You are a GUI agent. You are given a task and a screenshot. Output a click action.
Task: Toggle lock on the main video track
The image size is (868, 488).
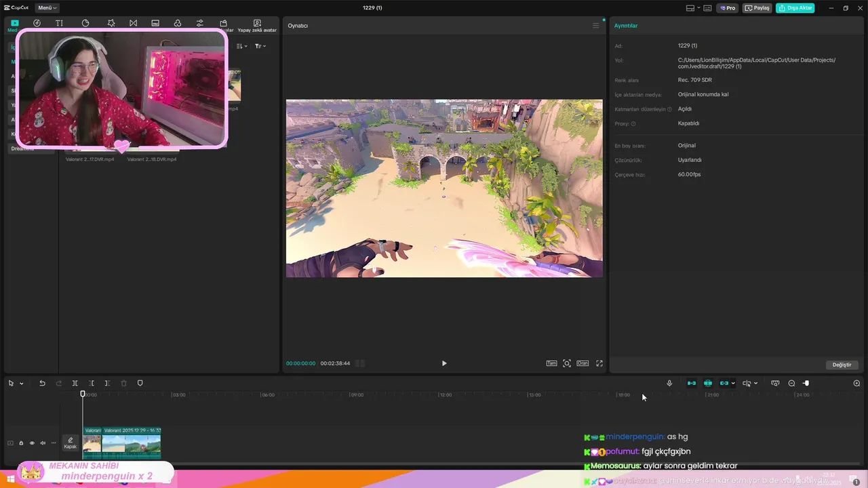pos(21,443)
